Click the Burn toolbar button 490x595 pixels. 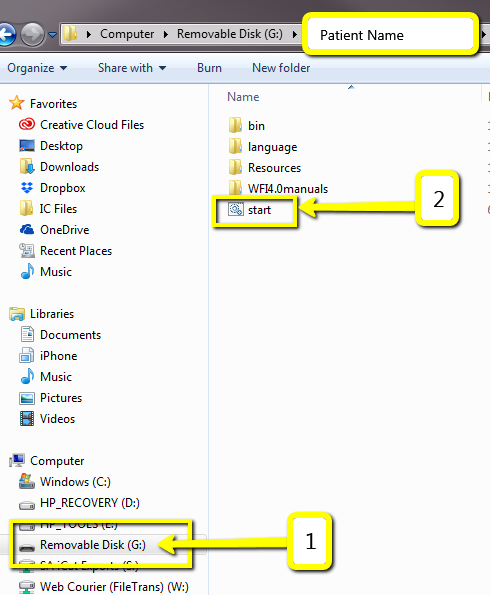pos(209,68)
